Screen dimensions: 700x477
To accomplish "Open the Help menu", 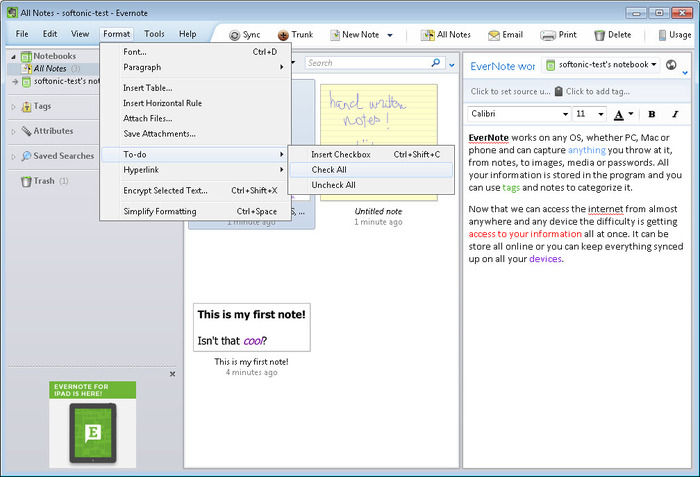I will [x=188, y=34].
